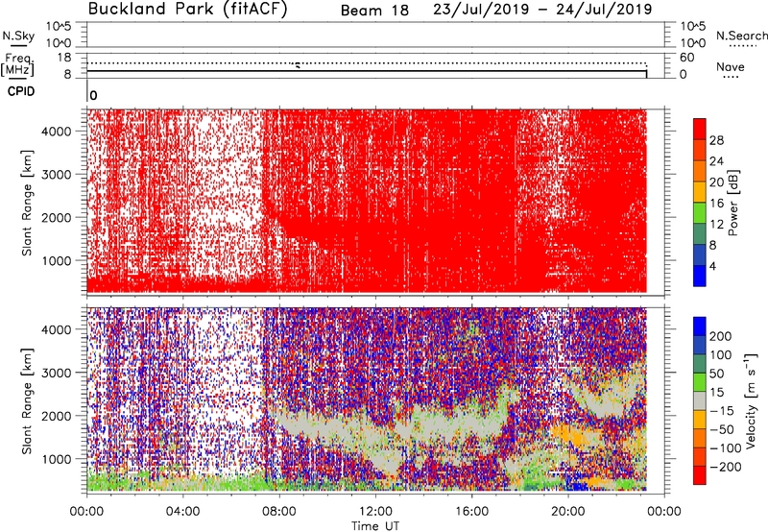The image size is (768, 532).
Task: Click the "Buckland Park (fitACF)" title
Action: 187,10
